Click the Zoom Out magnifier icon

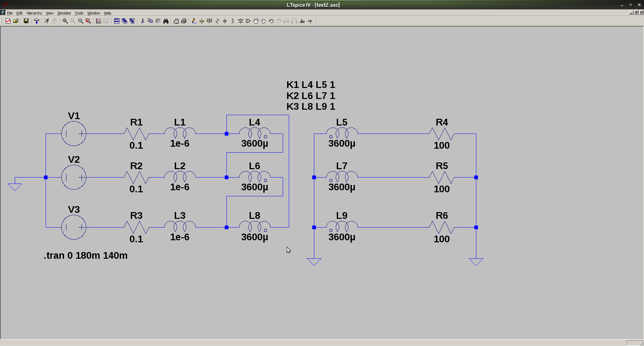80,21
